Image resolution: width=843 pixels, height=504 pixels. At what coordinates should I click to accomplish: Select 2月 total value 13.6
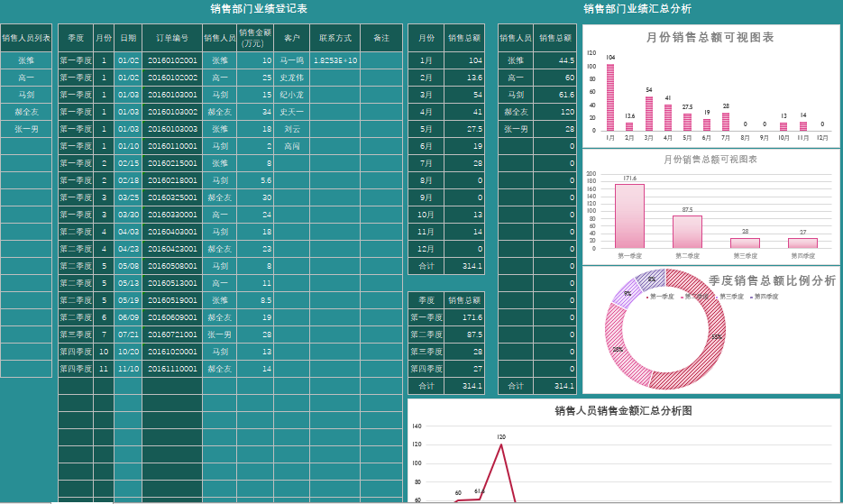tap(464, 78)
